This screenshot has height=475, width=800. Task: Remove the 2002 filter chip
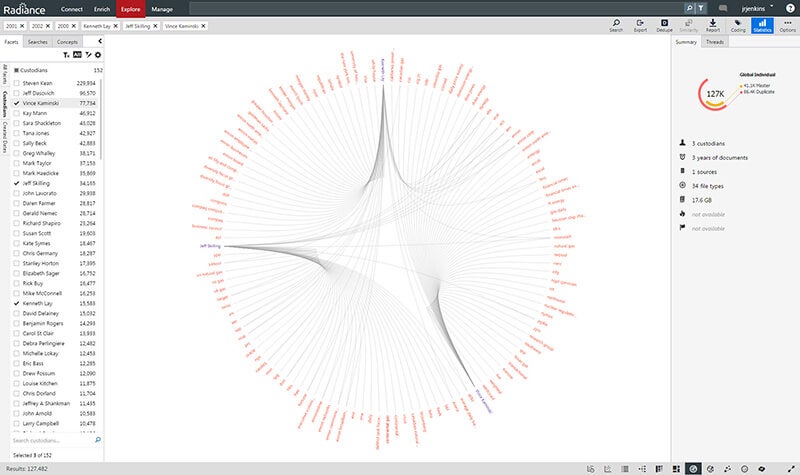pyautogui.click(x=48, y=26)
